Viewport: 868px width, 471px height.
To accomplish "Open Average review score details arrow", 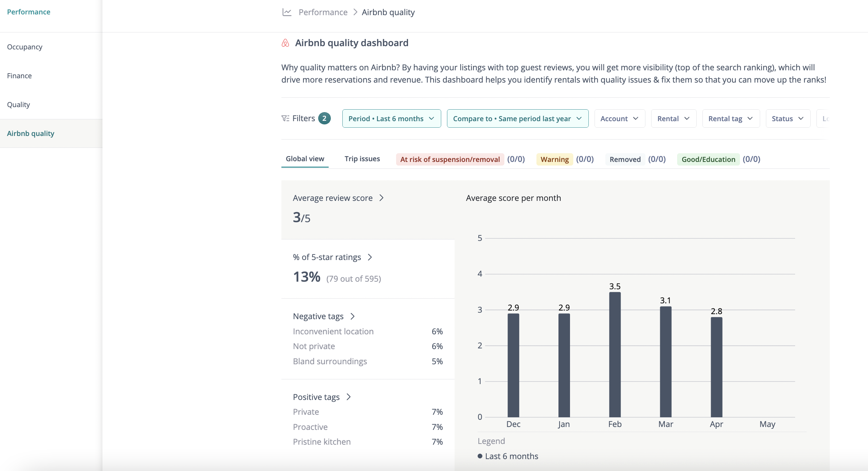I will point(381,198).
